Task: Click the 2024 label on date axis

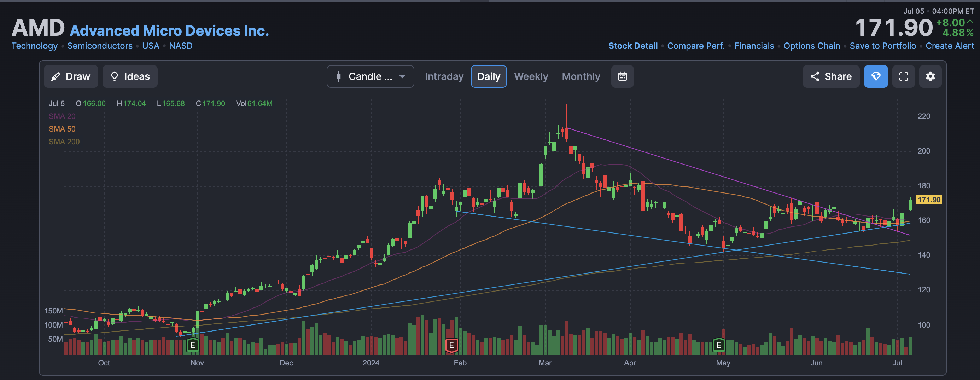Action: coord(371,363)
